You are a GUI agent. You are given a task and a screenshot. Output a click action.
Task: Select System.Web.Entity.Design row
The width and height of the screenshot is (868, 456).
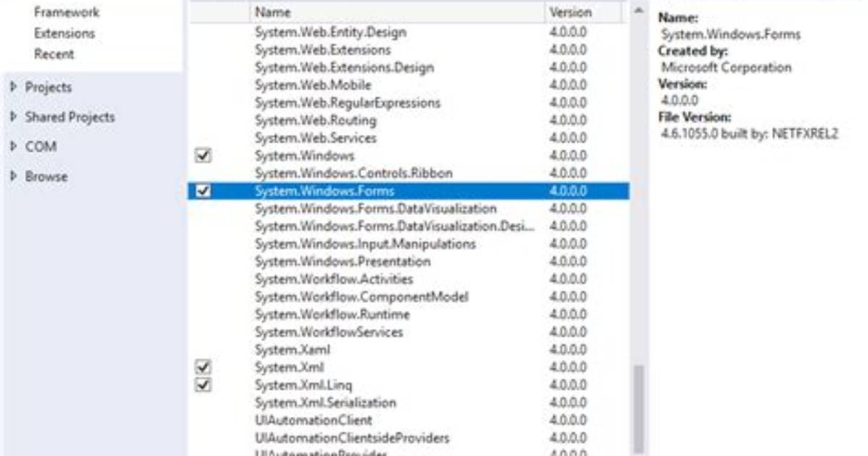409,32
